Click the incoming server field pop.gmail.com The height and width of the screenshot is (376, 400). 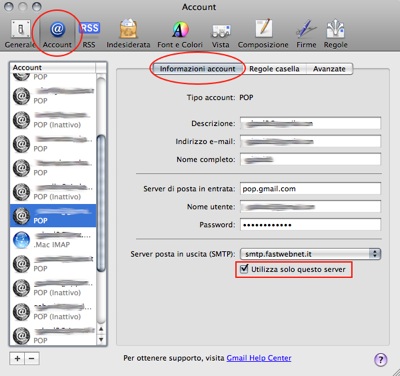point(311,189)
